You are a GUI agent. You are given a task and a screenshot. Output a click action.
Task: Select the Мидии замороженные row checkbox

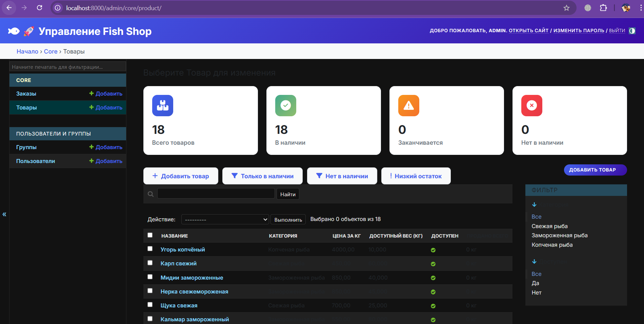(x=150, y=277)
